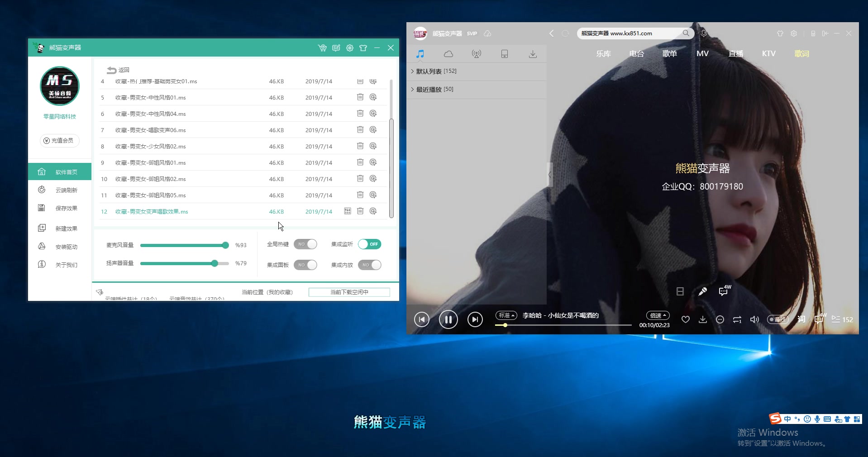The width and height of the screenshot is (868, 457).
Task: Open the 云端刷新 sidebar item
Action: pyautogui.click(x=60, y=190)
